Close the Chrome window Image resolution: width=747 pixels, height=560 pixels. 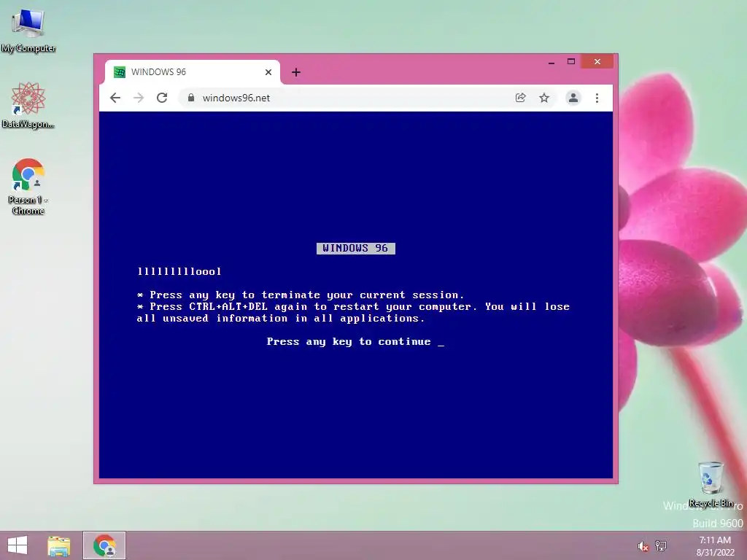point(597,62)
